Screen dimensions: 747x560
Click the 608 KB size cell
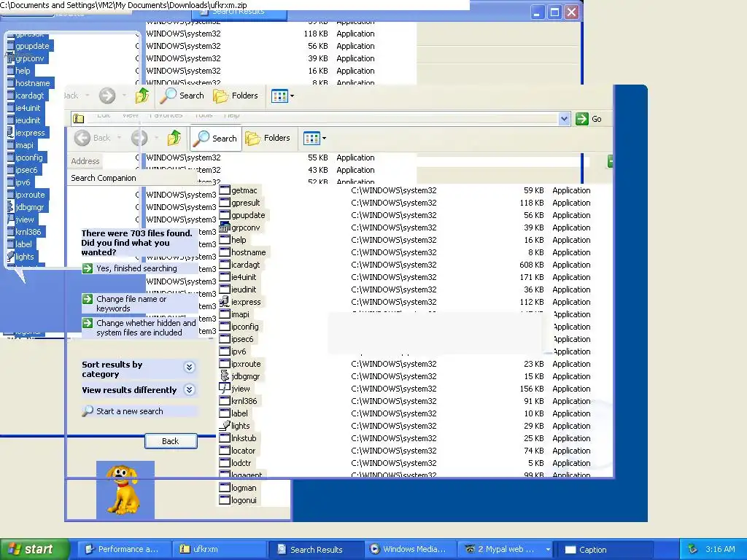[531, 265]
